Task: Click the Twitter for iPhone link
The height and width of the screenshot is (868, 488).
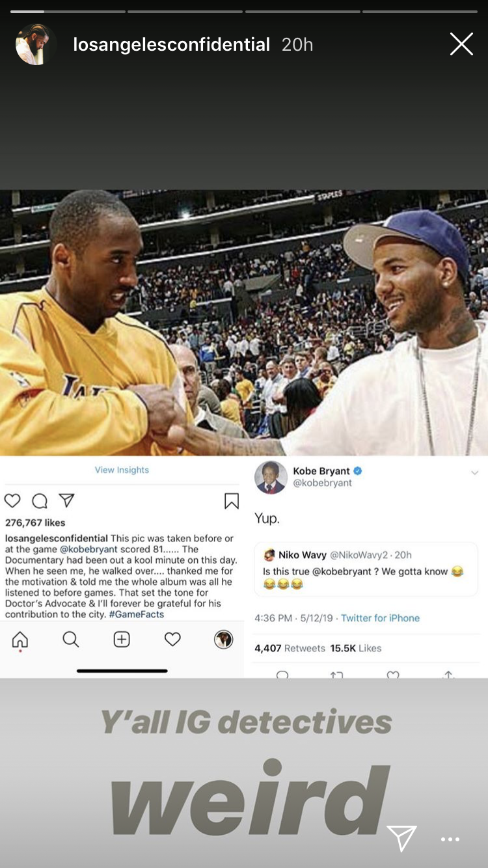Action: pyautogui.click(x=381, y=618)
